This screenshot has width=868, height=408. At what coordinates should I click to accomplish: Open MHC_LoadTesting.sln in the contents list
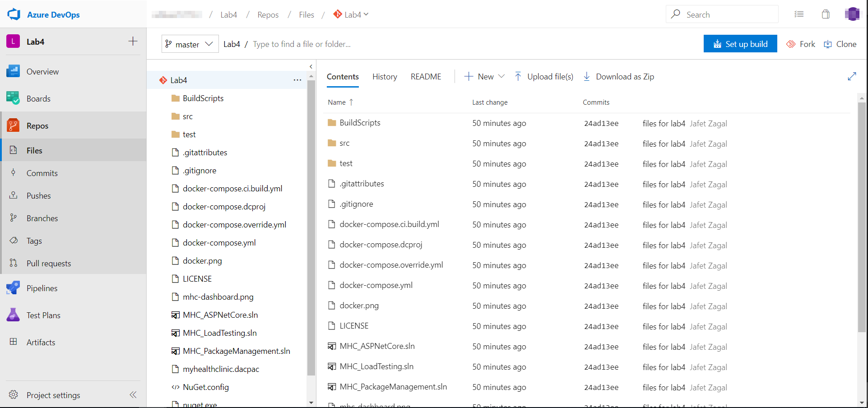(x=376, y=366)
